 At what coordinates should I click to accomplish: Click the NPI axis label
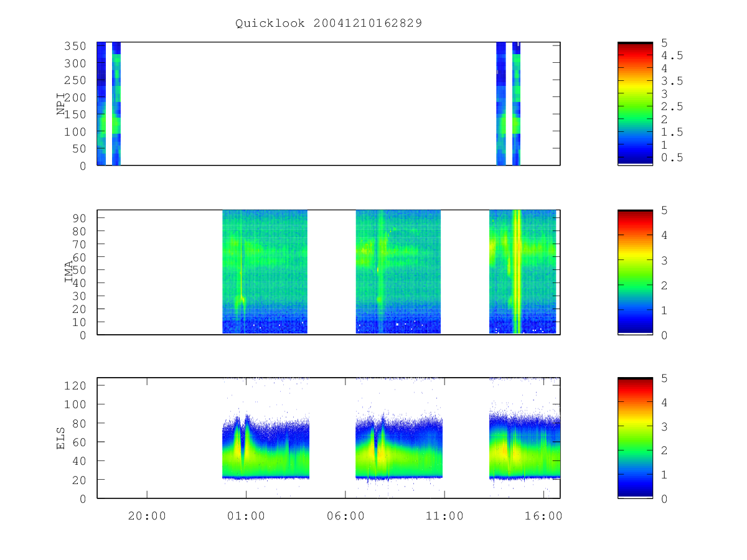click(x=62, y=103)
